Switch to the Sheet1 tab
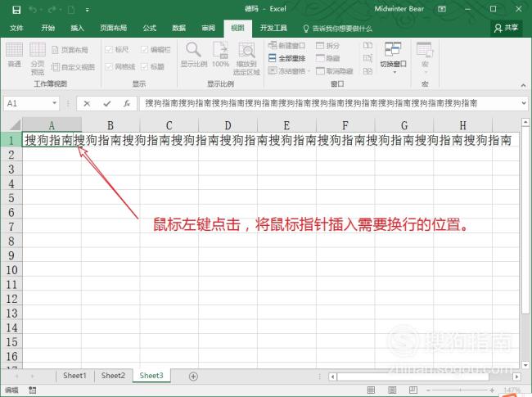Screen dimensions: 532x397 pos(74,376)
